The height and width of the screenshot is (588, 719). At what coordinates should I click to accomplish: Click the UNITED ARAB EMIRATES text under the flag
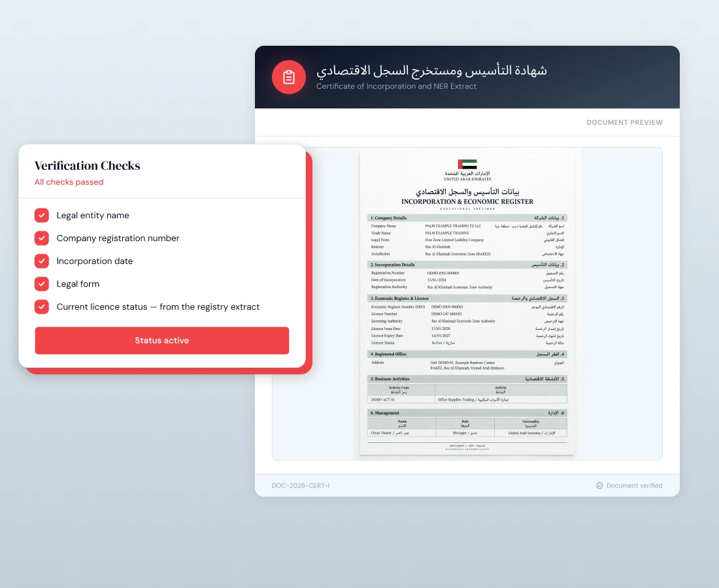(x=467, y=179)
